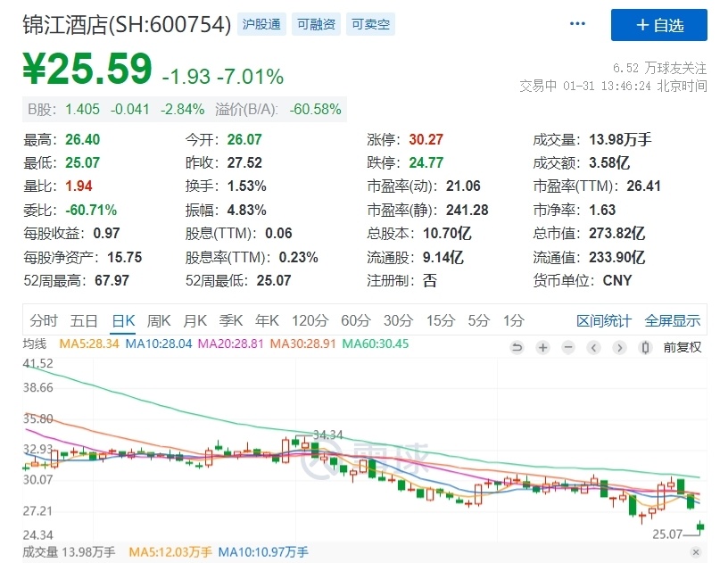Switch to the 60分 chart tab

(x=356, y=320)
